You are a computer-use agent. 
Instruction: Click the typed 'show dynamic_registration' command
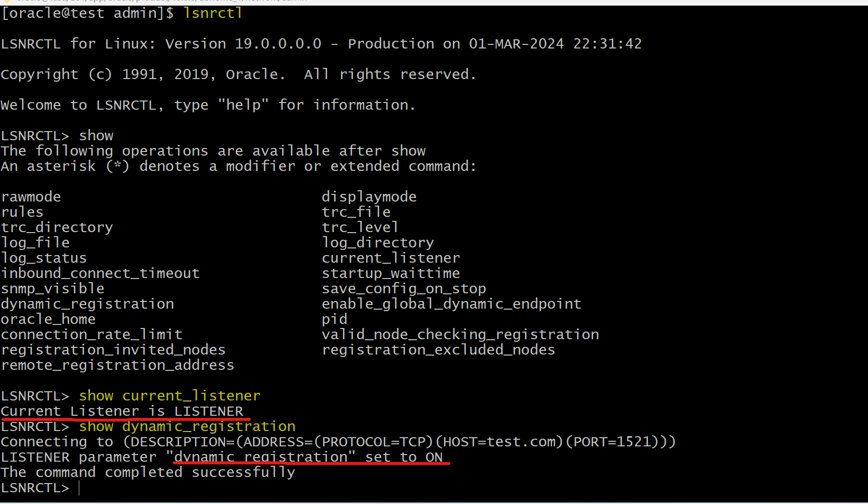187,426
